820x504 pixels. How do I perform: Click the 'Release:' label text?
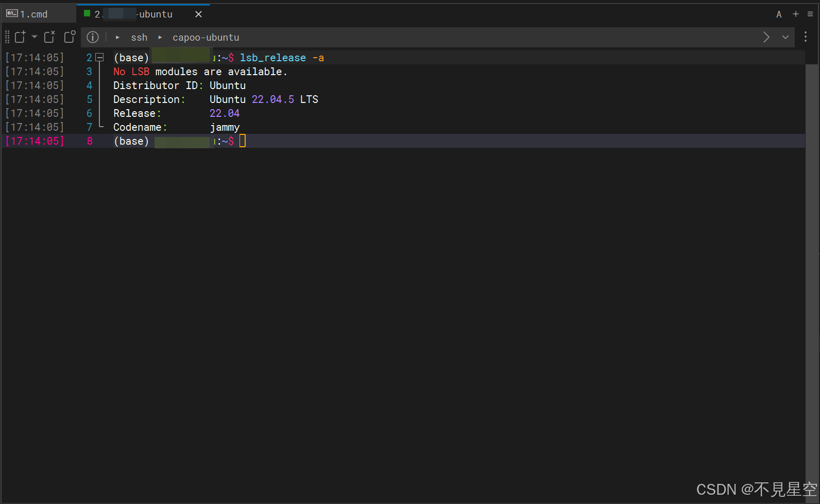click(x=137, y=113)
